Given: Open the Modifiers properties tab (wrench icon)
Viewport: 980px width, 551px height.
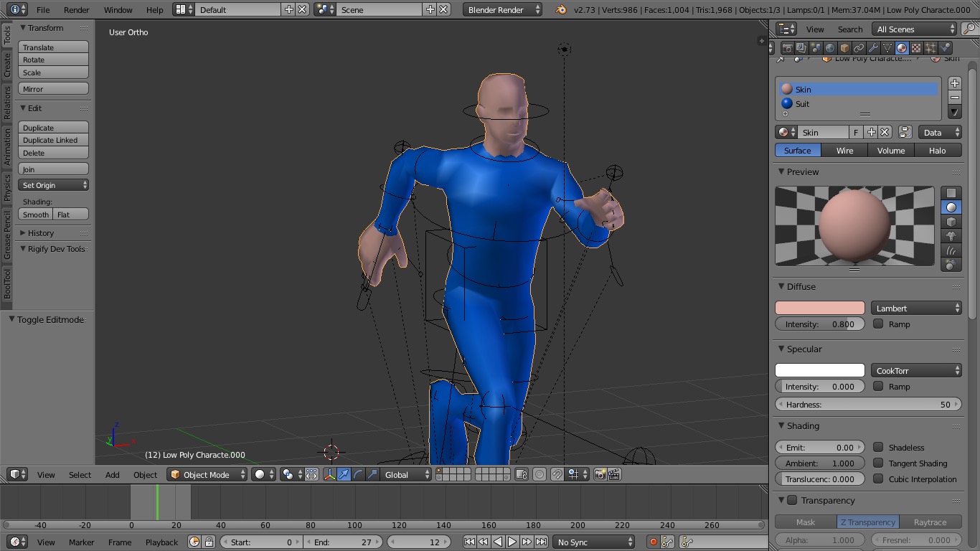Looking at the screenshot, I should (873, 48).
